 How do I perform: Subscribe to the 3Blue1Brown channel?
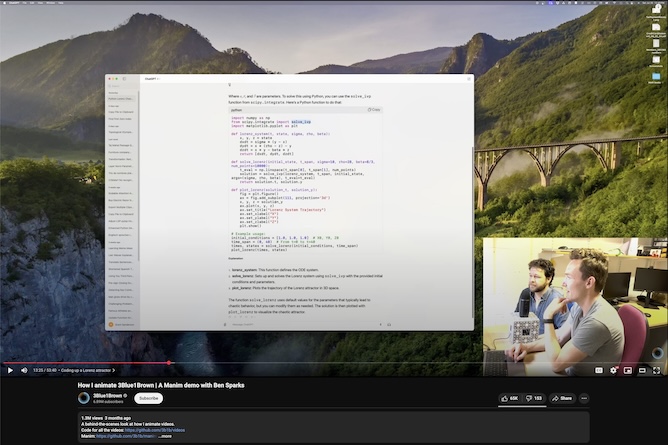148,398
